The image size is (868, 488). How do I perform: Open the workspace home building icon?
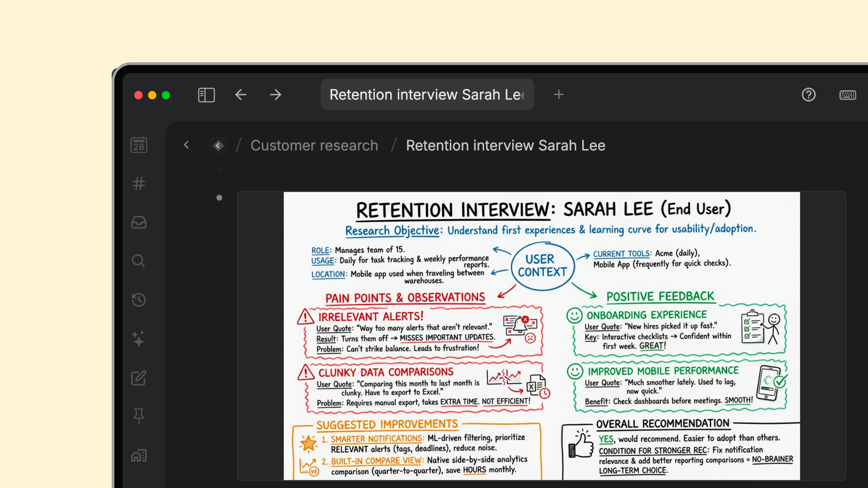[139, 455]
